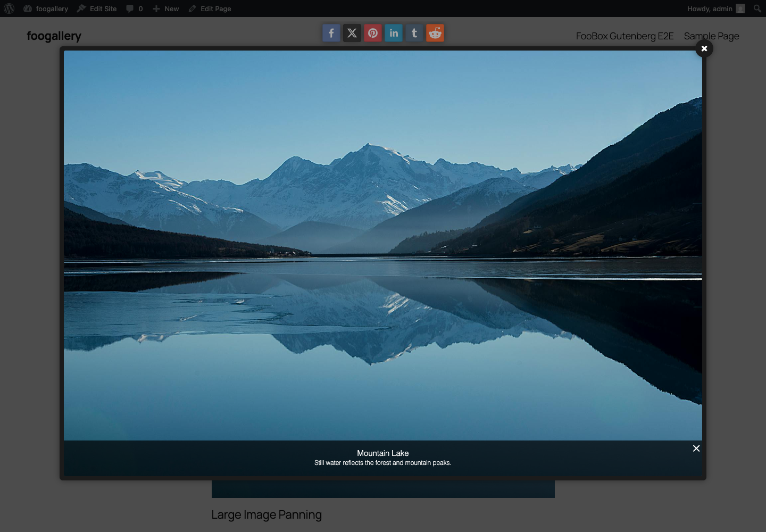Share image on Reddit

point(435,33)
